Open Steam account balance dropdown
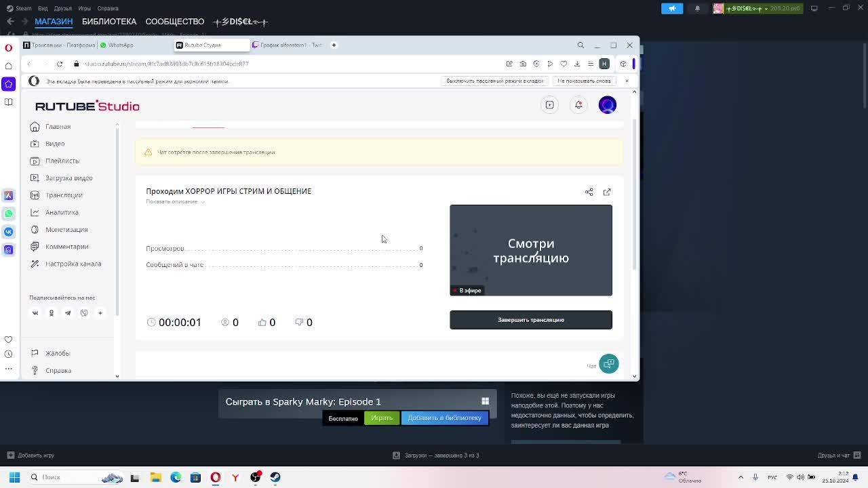This screenshot has height=488, width=868. pyautogui.click(x=758, y=8)
